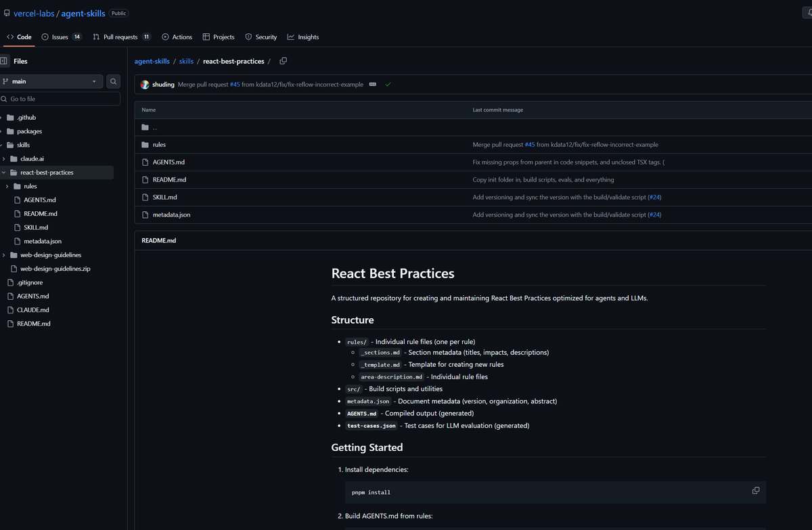Image resolution: width=812 pixels, height=530 pixels.
Task: Open 'Fix missing props from parent' commit message
Action: pos(567,162)
